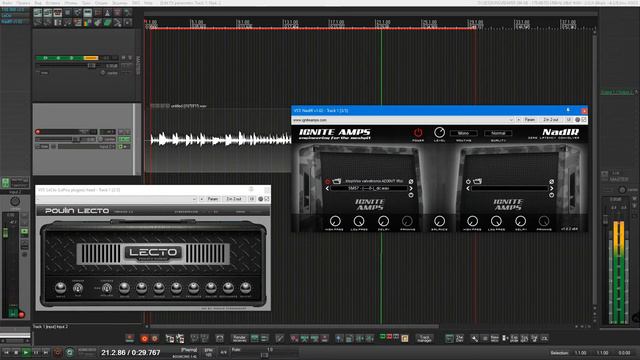This screenshot has height=360, width=640.
Task: Open the Help menu in menu bar
Action: [148, 2]
